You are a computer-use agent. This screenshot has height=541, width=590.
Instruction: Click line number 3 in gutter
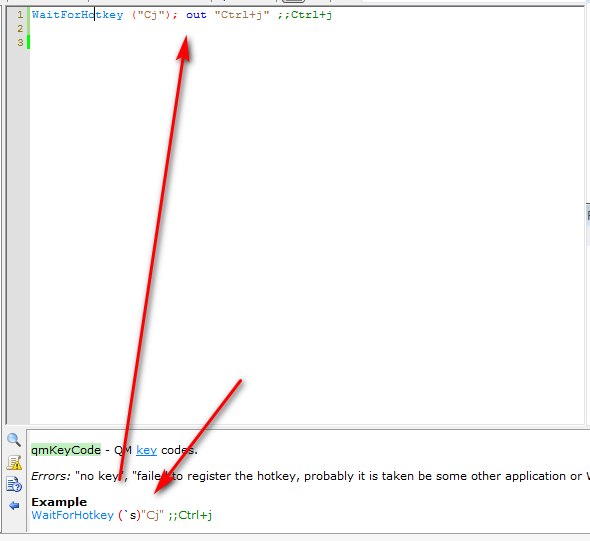click(x=20, y=43)
